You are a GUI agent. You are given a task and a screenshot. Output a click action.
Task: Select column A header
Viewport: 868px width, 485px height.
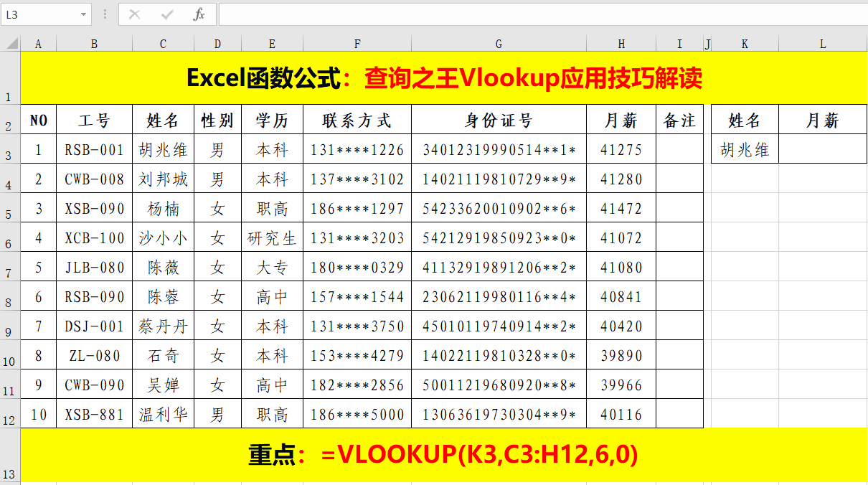click(x=39, y=44)
